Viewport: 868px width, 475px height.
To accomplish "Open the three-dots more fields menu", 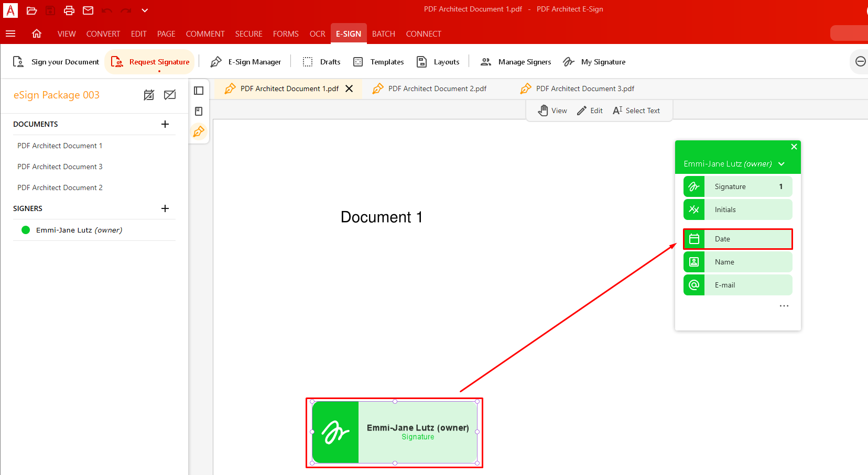I will click(784, 306).
